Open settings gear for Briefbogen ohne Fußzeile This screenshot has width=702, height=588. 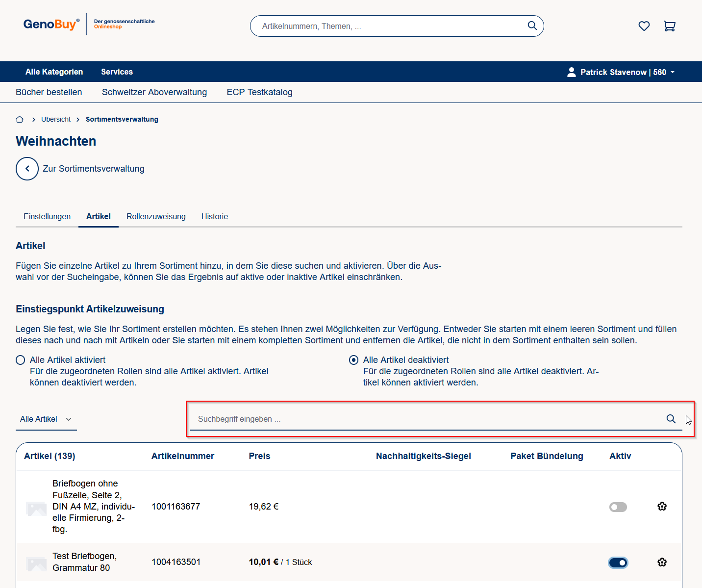tap(662, 507)
